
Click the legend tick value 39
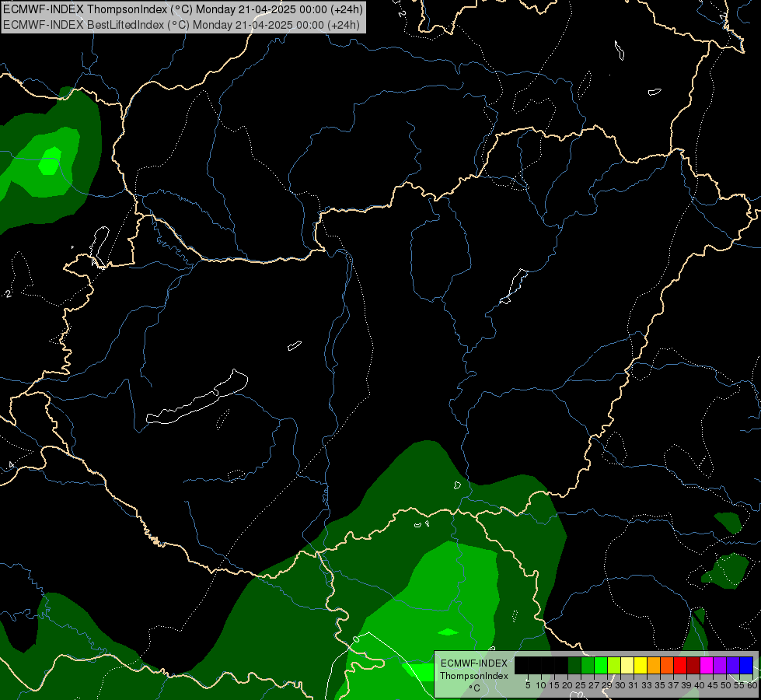pyautogui.click(x=686, y=685)
